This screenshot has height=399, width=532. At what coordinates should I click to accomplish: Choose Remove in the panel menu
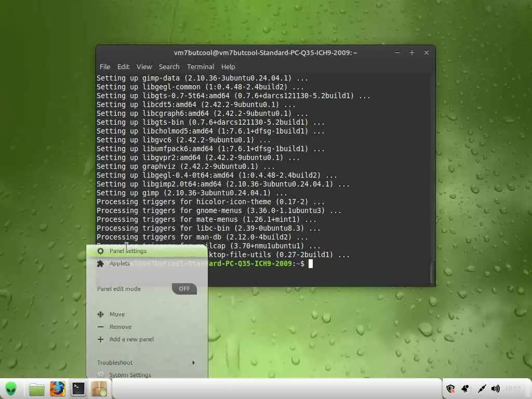tap(147, 327)
